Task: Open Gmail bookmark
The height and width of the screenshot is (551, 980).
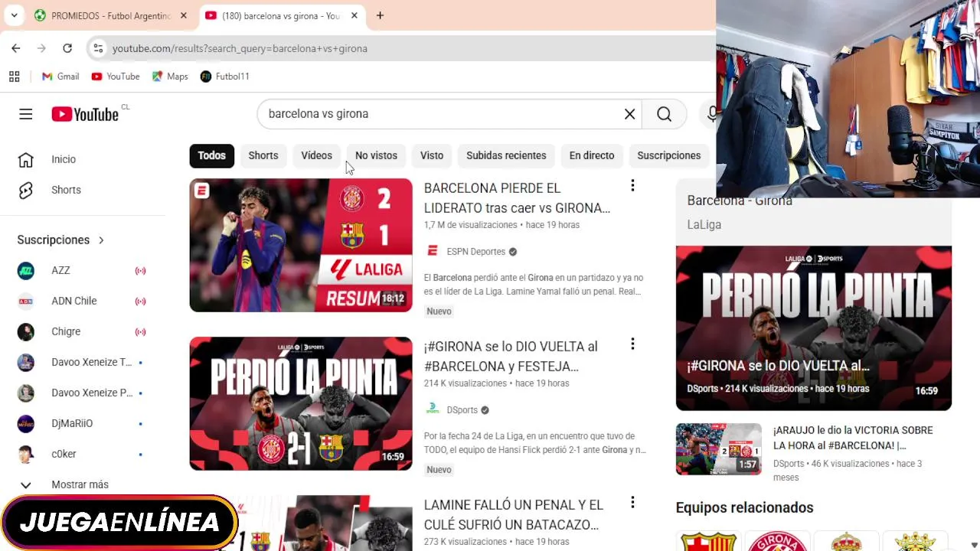Action: click(x=60, y=77)
